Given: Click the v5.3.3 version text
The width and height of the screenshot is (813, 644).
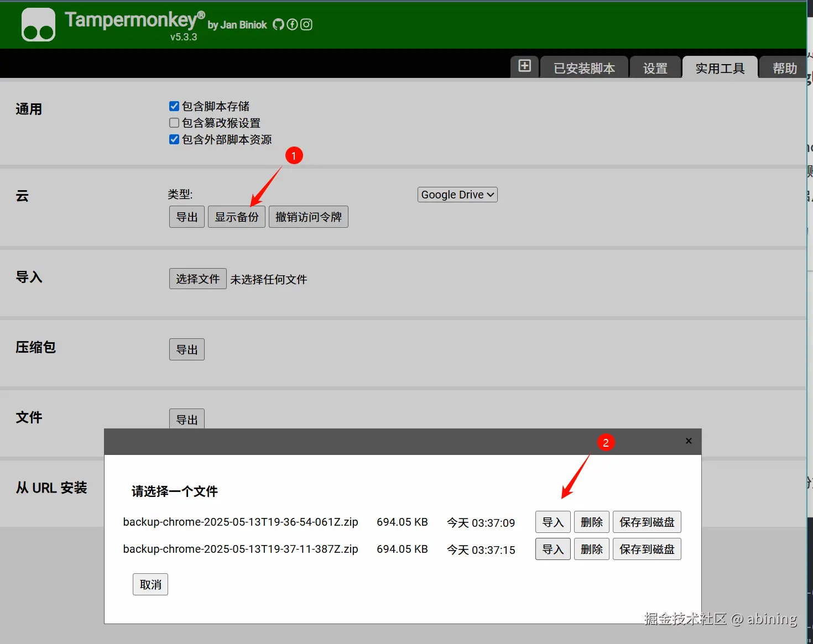Looking at the screenshot, I should click(x=184, y=37).
